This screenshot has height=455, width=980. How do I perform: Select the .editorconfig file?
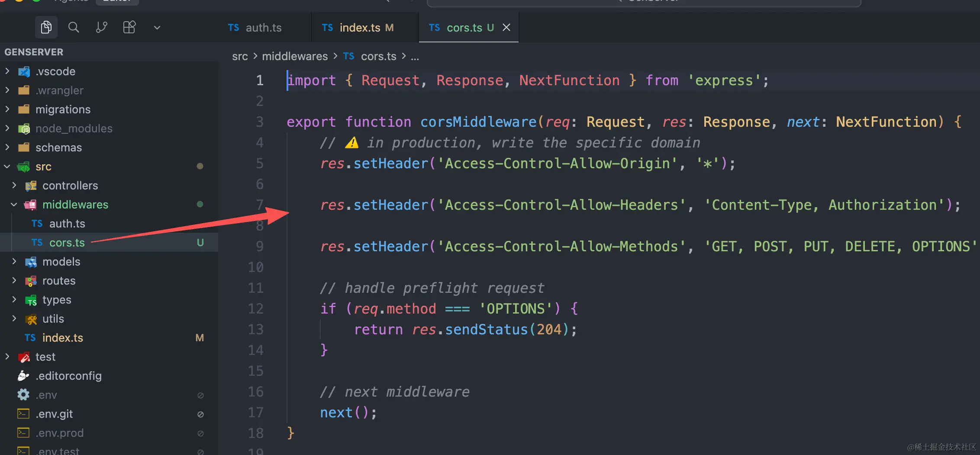(x=68, y=376)
